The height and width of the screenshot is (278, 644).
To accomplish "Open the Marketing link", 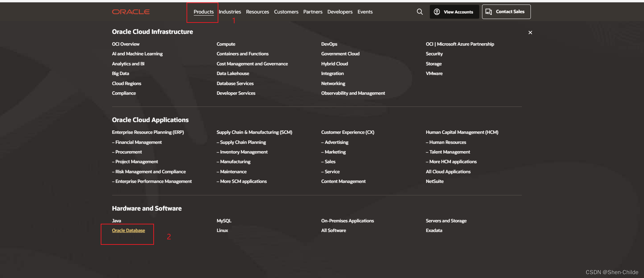I will point(333,152).
